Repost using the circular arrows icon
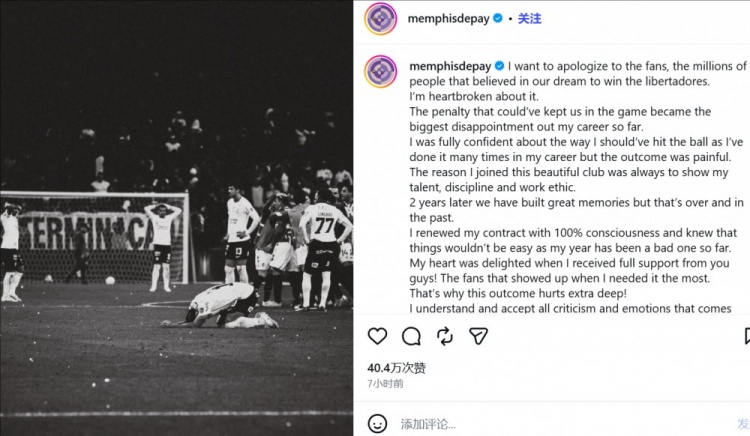750x436 pixels. [x=445, y=337]
